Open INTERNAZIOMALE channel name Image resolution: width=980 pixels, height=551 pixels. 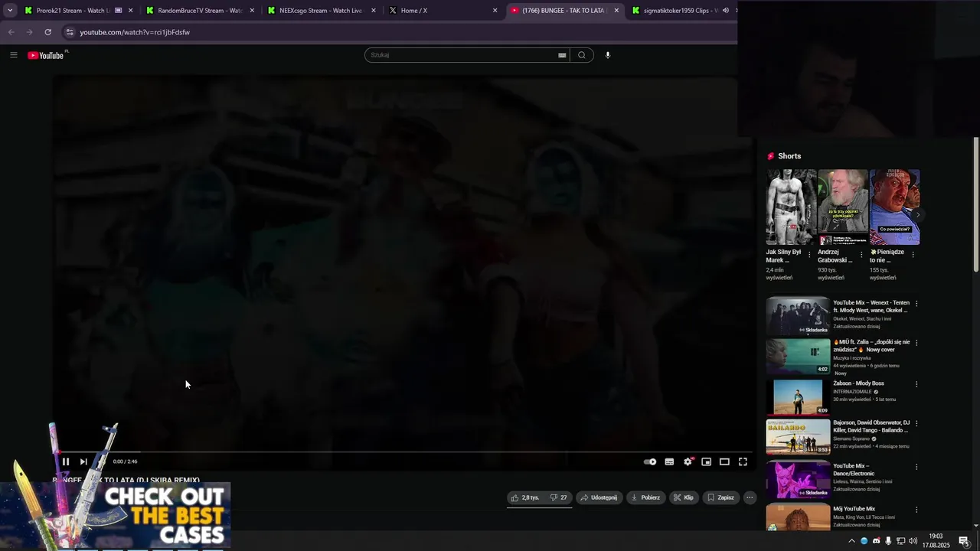click(852, 392)
